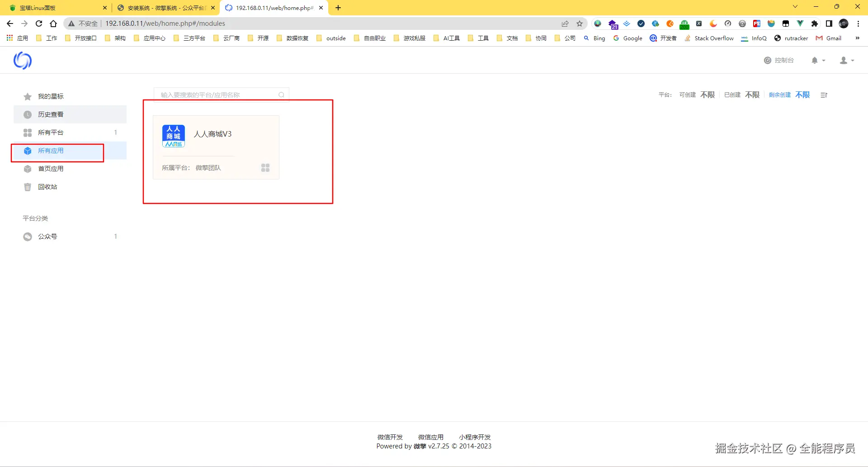Screen dimensions: 868x467
Task: Open the 我的星标 star icon
Action: 28,96
